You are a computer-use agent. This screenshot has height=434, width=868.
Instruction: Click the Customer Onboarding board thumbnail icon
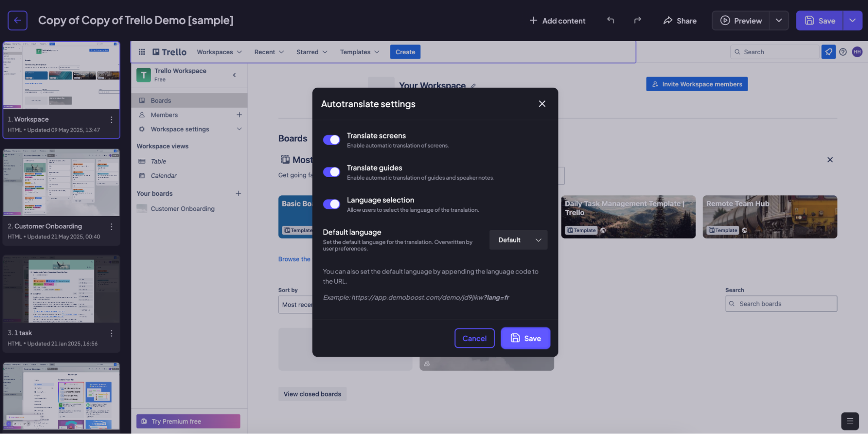coord(142,209)
